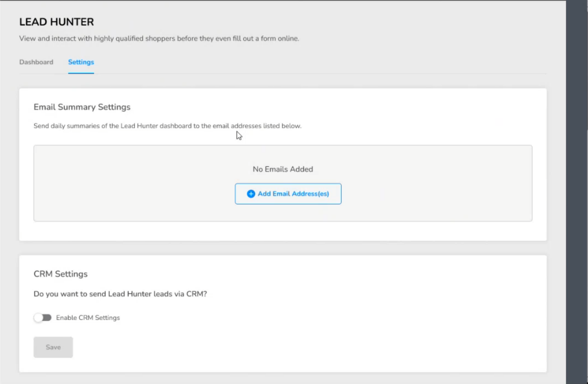The image size is (588, 384).
Task: Click the 'Enable CRM Settings' label
Action: coord(88,318)
